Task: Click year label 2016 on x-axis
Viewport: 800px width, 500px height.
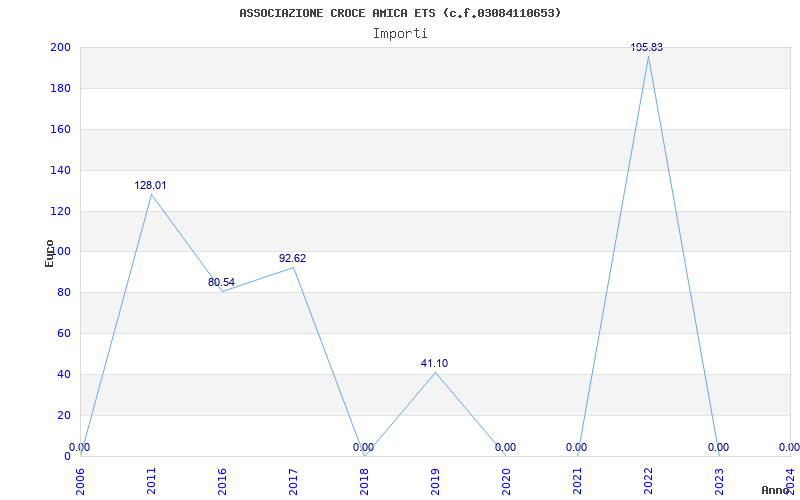Action: point(222,482)
